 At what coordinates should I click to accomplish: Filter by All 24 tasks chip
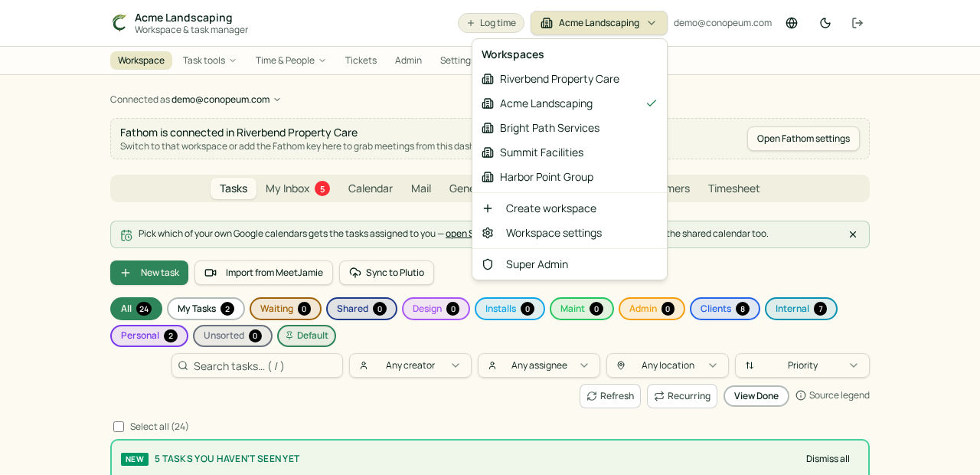tap(136, 309)
